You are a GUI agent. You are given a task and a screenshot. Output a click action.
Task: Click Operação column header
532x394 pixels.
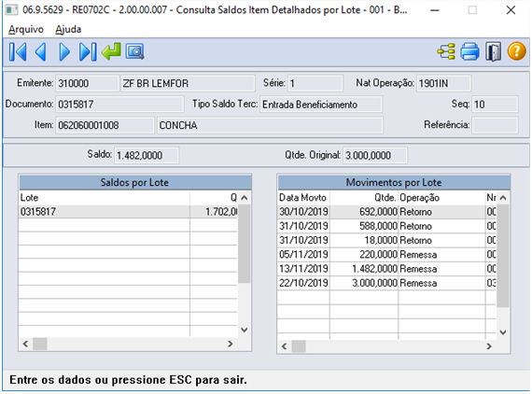coord(441,198)
